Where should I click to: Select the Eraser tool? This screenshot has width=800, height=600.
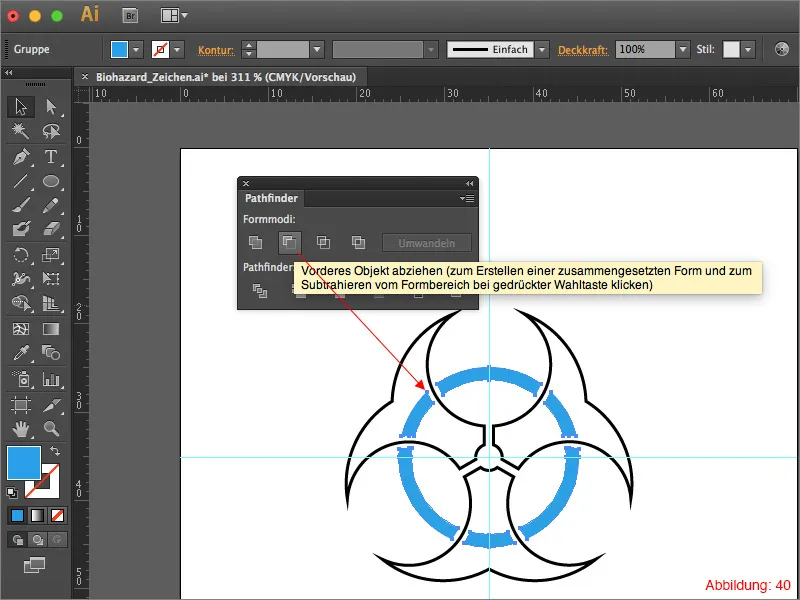pos(51,229)
